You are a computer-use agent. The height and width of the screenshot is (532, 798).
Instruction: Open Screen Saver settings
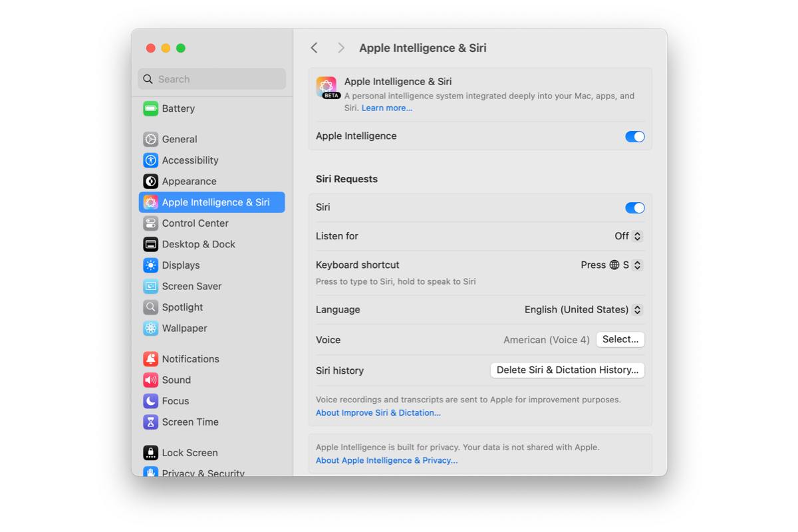[x=211, y=286]
